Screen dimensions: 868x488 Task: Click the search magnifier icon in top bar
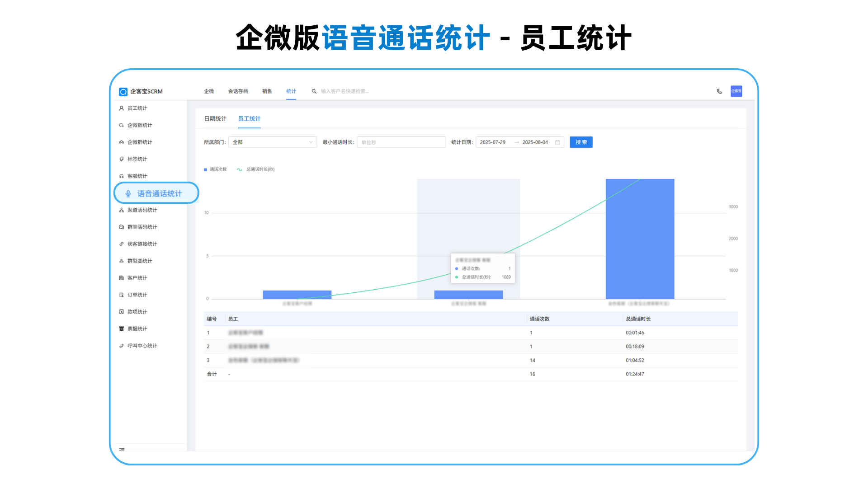[x=314, y=91]
